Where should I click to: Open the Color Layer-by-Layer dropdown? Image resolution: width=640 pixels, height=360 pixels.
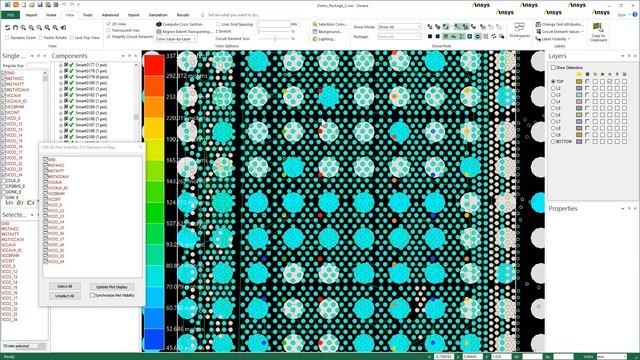coord(176,39)
